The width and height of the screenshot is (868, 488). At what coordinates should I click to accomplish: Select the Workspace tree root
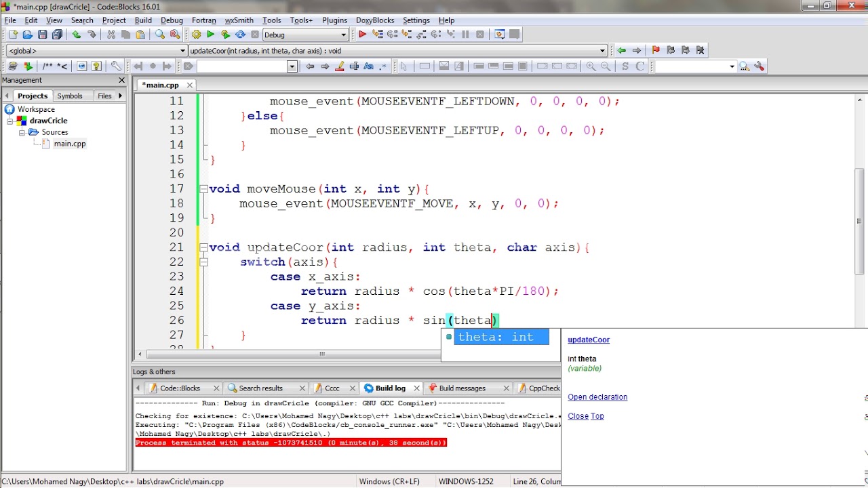(36, 109)
